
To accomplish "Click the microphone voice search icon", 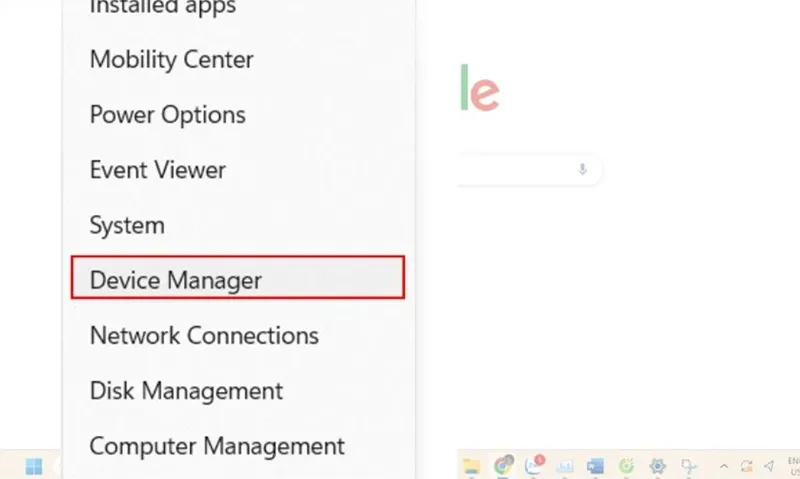I will pos(582,169).
